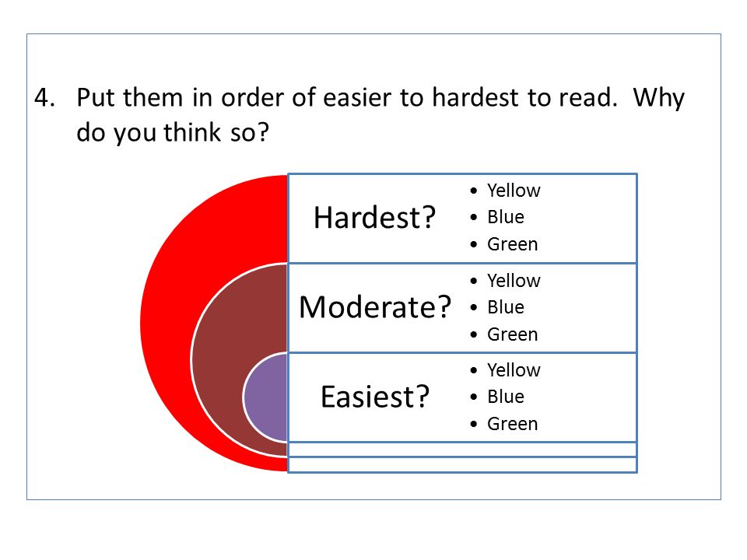The image size is (747, 560).
Task: Click first empty row below Easiest box
Action: tap(462, 450)
